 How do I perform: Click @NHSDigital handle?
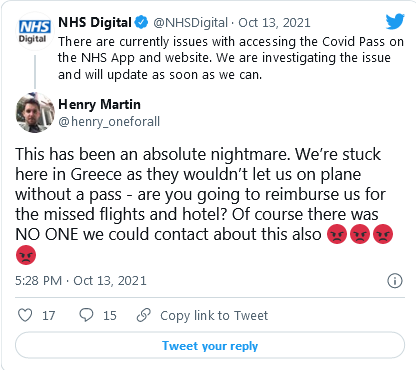point(190,23)
